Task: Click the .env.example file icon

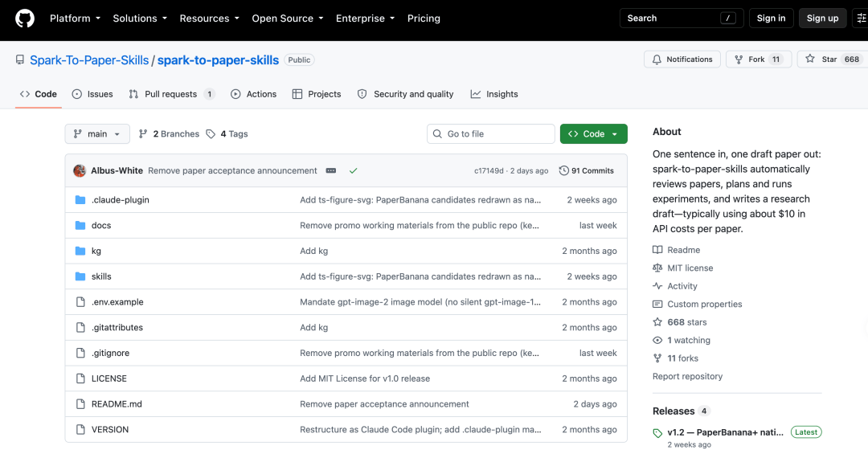Action: click(80, 301)
